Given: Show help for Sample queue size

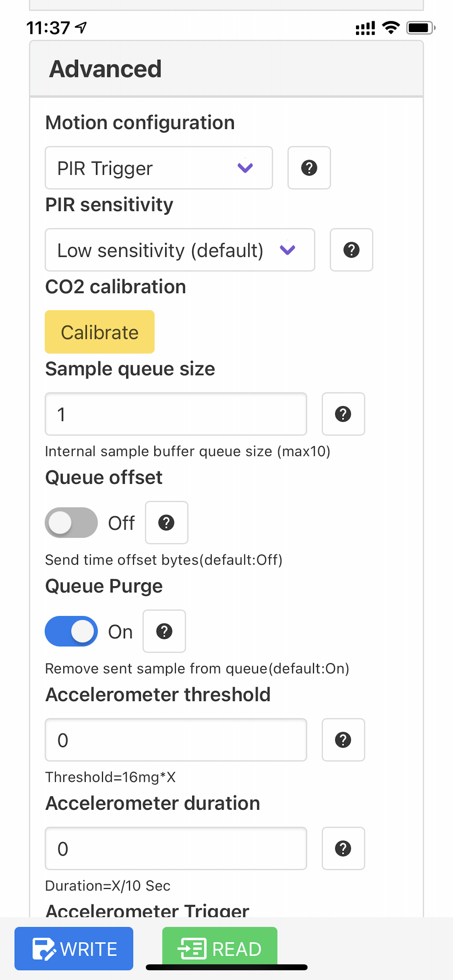Looking at the screenshot, I should 343,414.
